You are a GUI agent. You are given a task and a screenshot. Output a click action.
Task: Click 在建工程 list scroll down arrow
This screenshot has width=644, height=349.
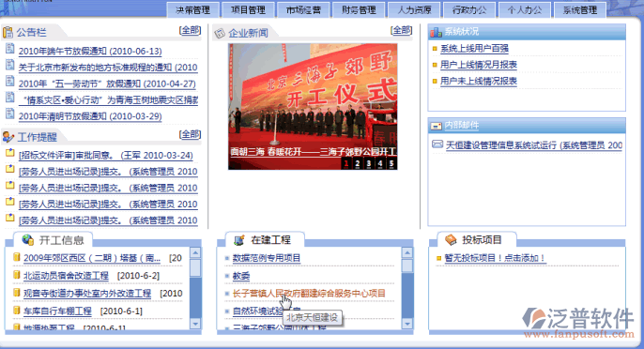(407, 324)
